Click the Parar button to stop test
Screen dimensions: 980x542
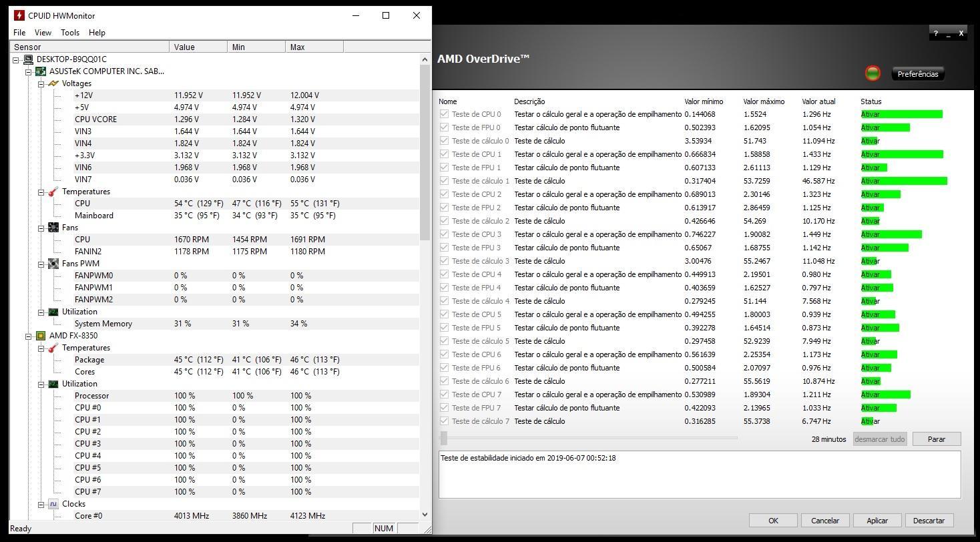937,439
